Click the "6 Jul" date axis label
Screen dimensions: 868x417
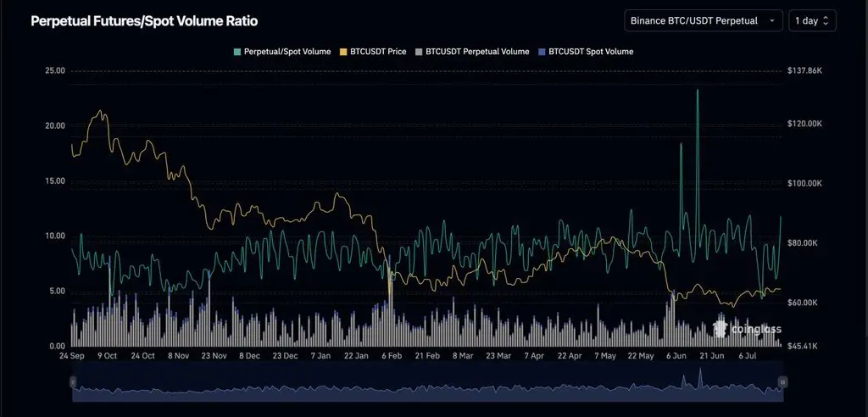(747, 356)
